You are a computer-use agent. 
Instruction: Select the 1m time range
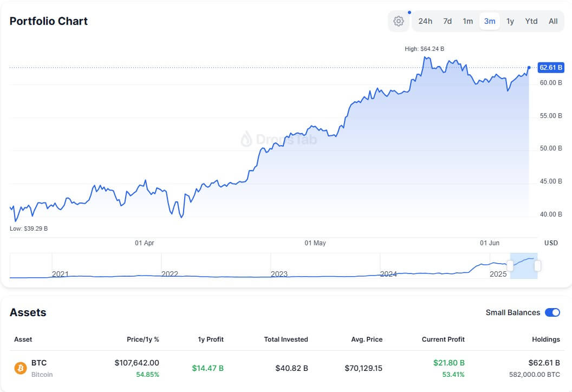point(467,21)
